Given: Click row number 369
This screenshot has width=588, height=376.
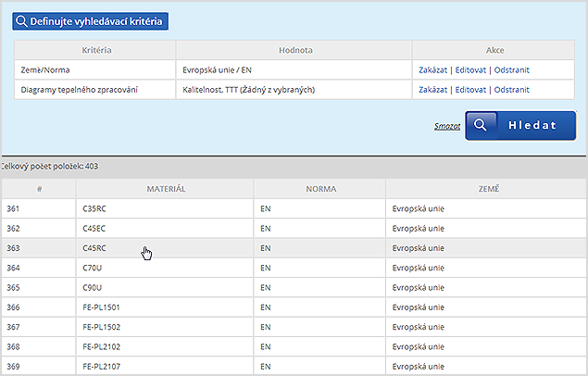Looking at the screenshot, I should click(x=13, y=367).
